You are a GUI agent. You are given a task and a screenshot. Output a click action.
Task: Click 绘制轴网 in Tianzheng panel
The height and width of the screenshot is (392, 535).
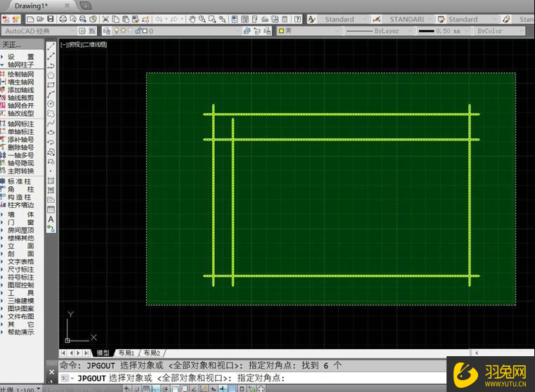point(20,74)
